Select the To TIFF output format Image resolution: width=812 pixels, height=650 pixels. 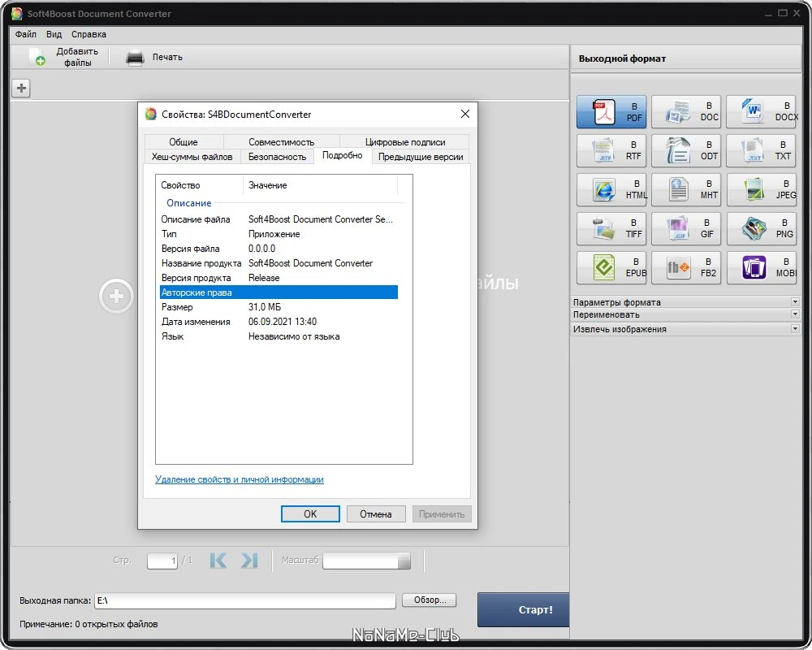pyautogui.click(x=611, y=228)
